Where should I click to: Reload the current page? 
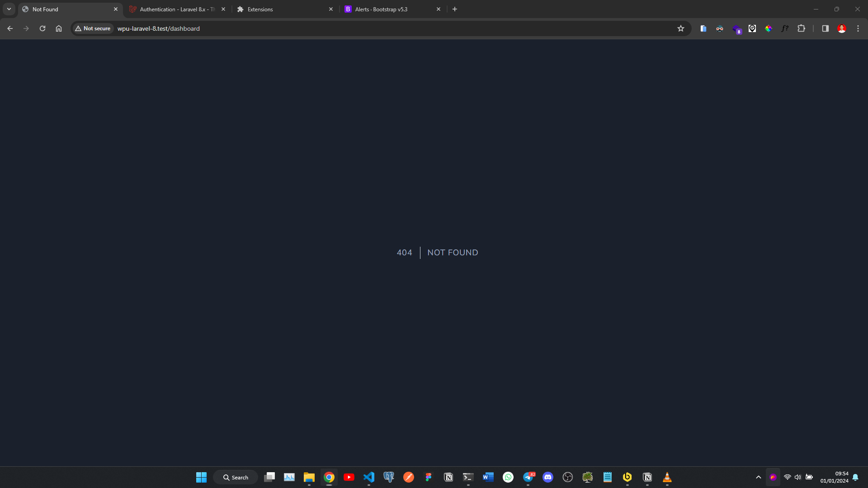pyautogui.click(x=42, y=28)
